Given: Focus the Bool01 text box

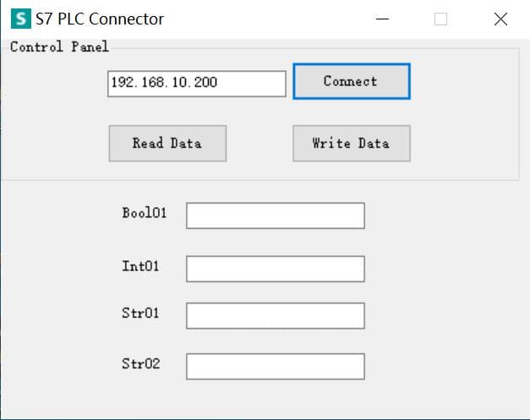Looking at the screenshot, I should (276, 215).
